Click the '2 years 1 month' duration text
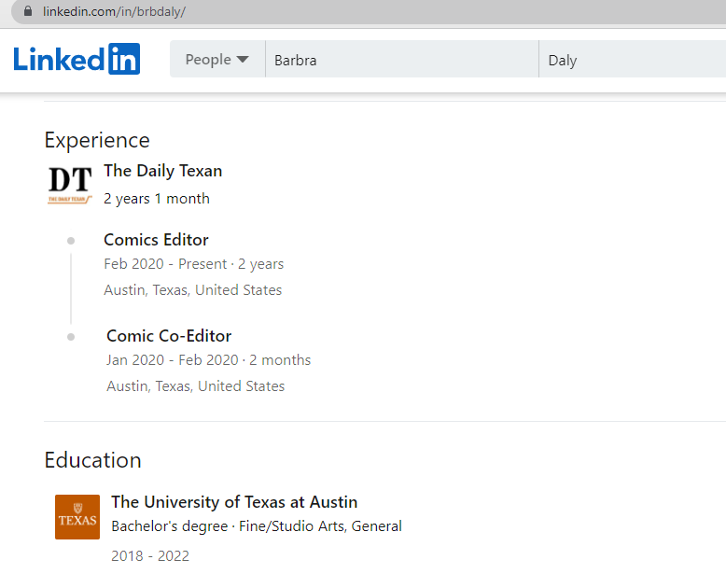This screenshot has width=726, height=588. [x=157, y=199]
